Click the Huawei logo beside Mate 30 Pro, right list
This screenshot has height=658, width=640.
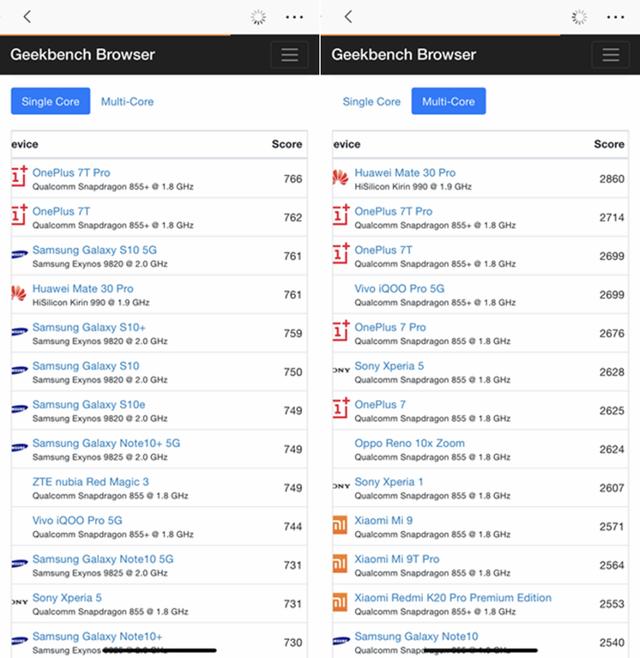340,178
